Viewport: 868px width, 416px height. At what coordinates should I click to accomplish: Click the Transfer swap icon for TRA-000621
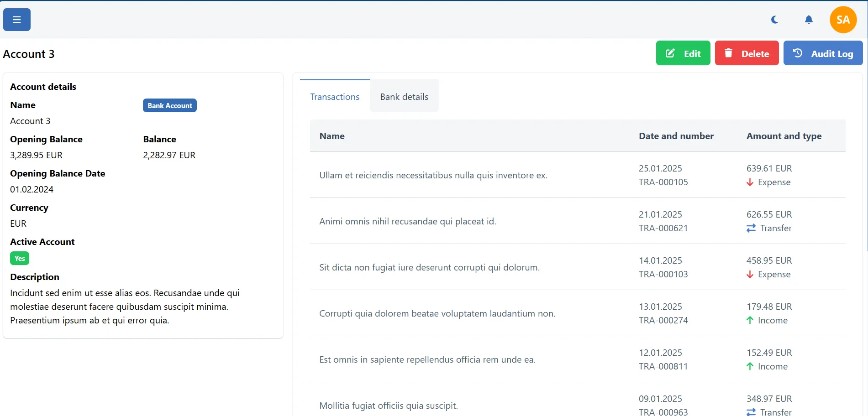(x=750, y=228)
